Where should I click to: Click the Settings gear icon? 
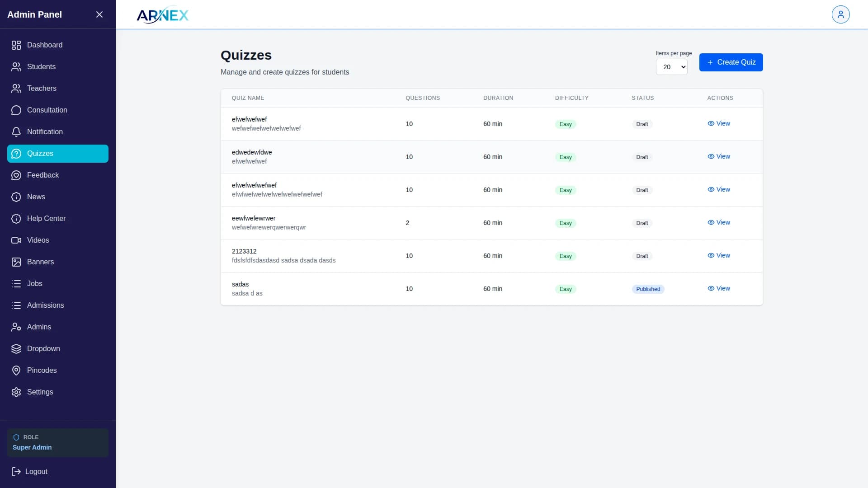tap(16, 392)
